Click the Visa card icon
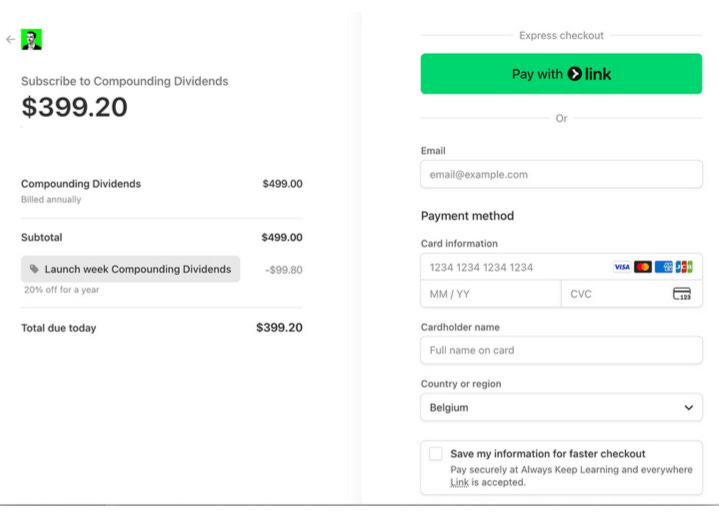Viewport: 719px width, 521px height. (x=622, y=267)
